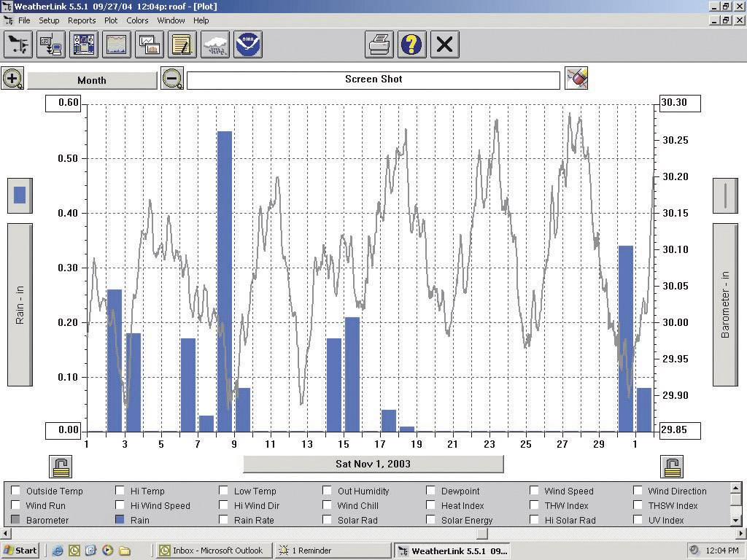Open the Strip Charts toolbar icon

click(x=149, y=44)
